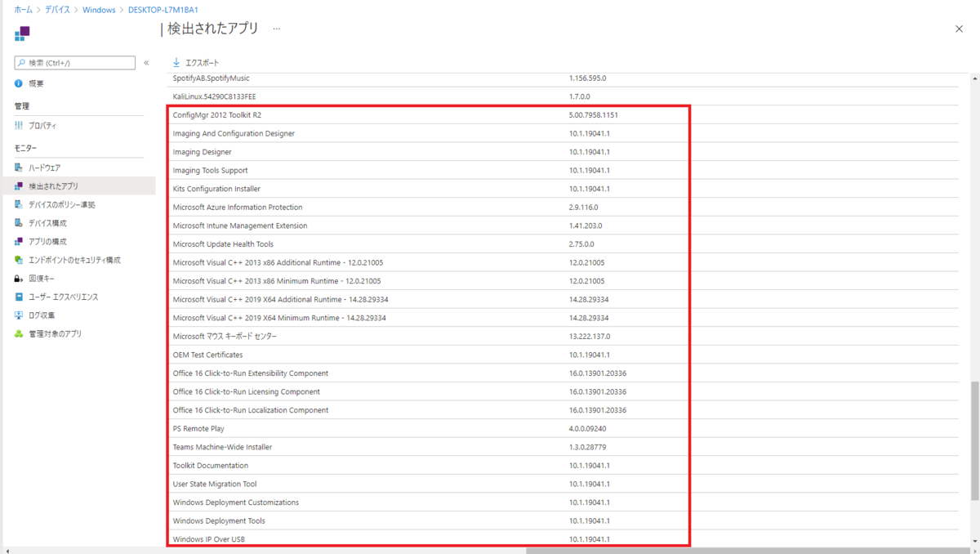
Task: Close the 検出されたアプリ blade
Action: coord(959,29)
